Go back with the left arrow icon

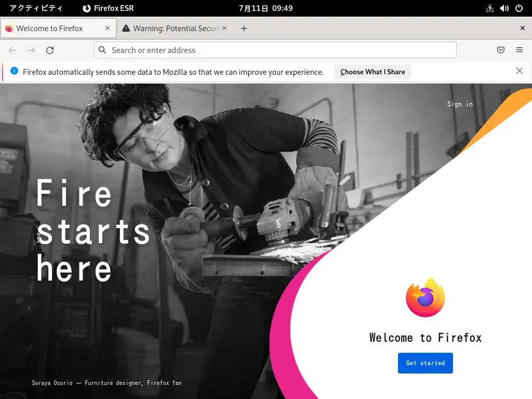12,50
